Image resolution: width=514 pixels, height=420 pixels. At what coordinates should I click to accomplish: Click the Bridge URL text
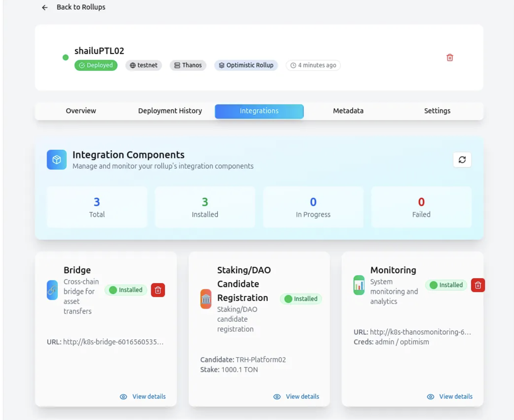click(x=113, y=342)
